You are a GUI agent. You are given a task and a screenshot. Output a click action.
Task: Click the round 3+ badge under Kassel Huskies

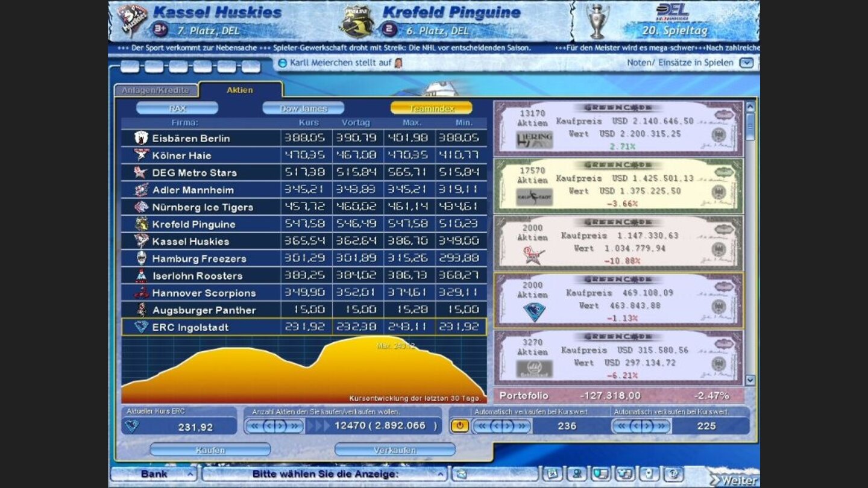(x=160, y=29)
